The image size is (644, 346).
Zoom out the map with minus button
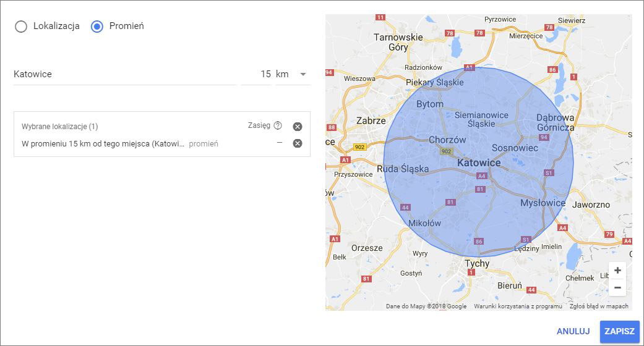tap(617, 288)
